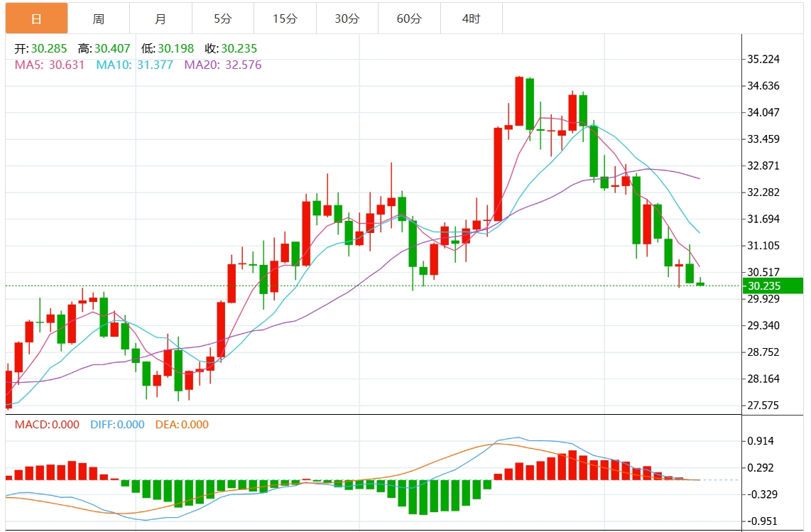Open the 5分 timeframe tab
Image resolution: width=811 pixels, height=532 pixels.
pyautogui.click(x=223, y=18)
